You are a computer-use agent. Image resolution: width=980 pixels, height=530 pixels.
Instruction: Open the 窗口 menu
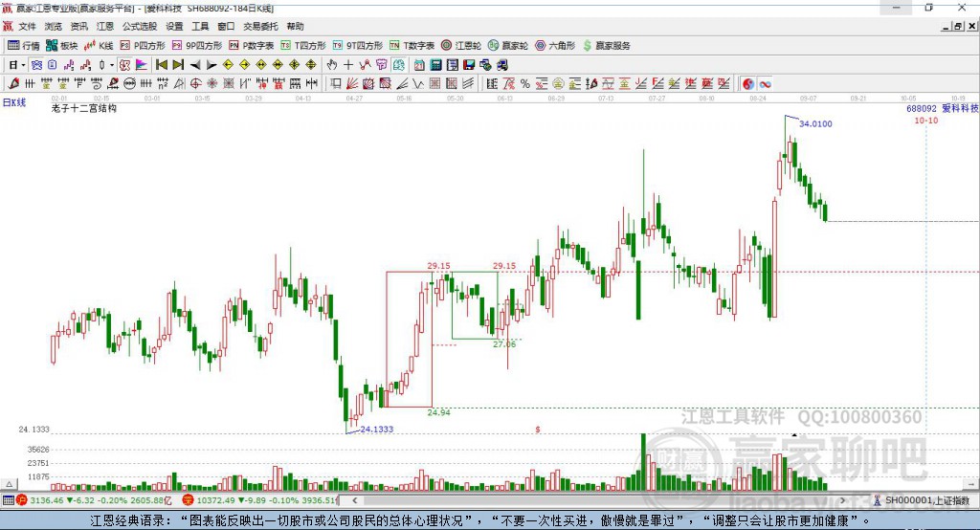tap(226, 26)
